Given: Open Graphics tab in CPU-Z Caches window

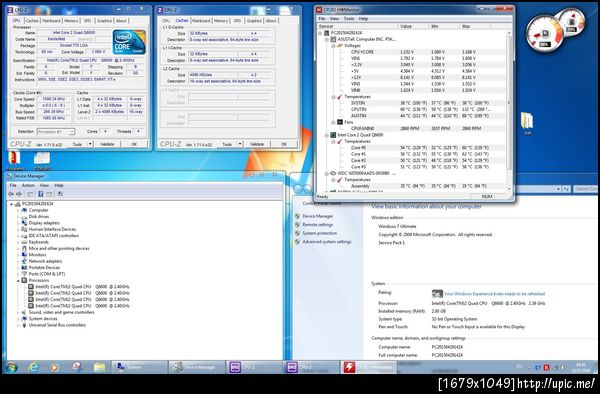Looking at the screenshot, I should click(x=254, y=21).
